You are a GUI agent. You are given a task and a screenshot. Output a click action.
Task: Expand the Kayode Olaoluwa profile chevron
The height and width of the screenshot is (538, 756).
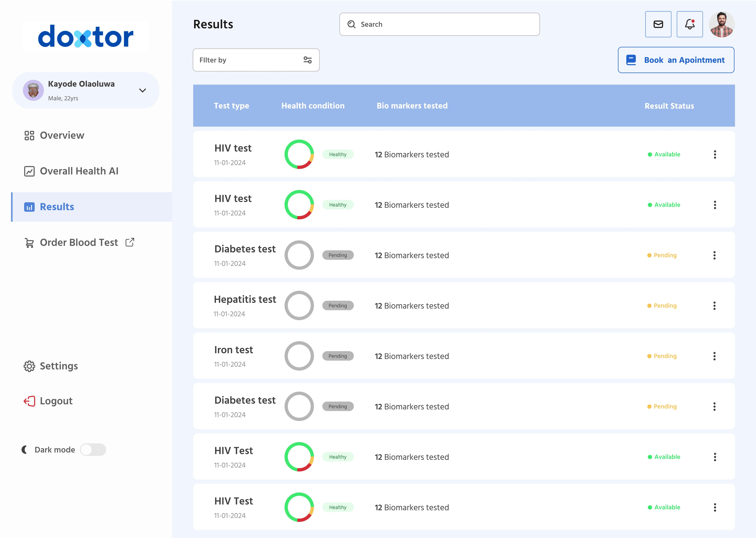(142, 91)
